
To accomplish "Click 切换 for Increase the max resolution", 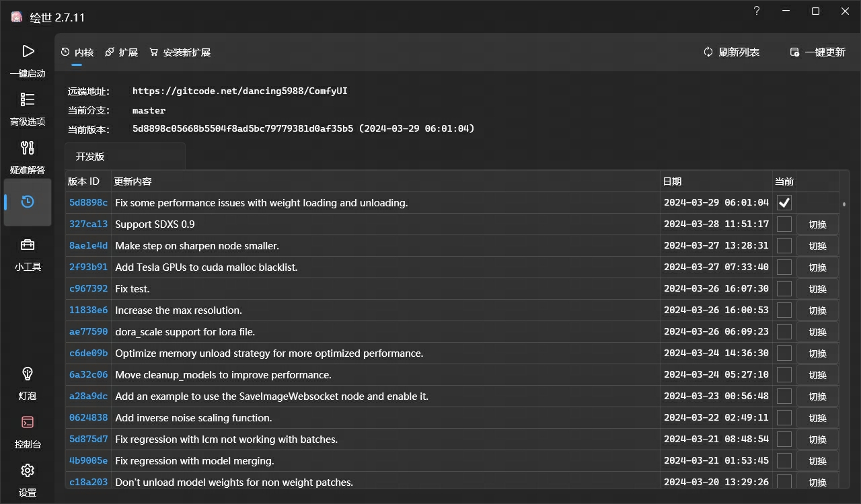I will [x=817, y=310].
